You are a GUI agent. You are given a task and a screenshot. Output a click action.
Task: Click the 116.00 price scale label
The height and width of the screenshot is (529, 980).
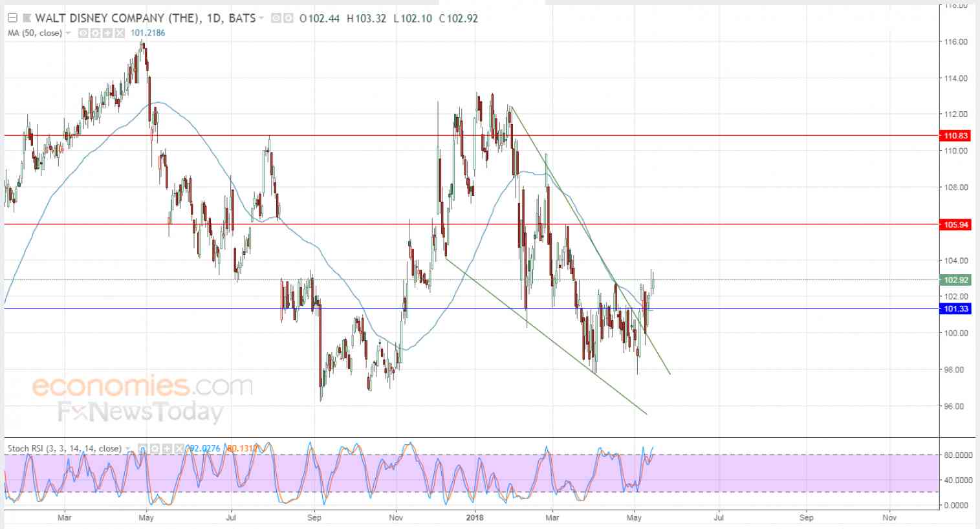click(956, 41)
